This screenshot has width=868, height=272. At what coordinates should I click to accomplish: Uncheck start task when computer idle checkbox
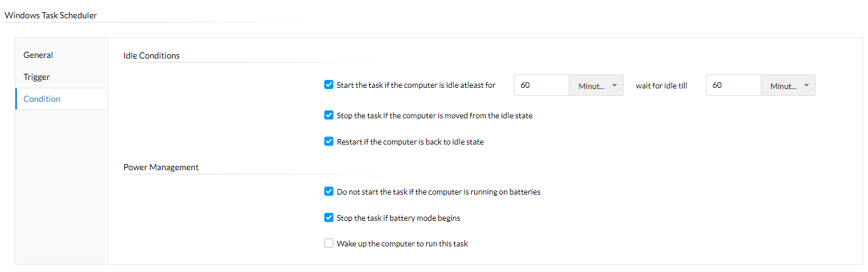329,85
